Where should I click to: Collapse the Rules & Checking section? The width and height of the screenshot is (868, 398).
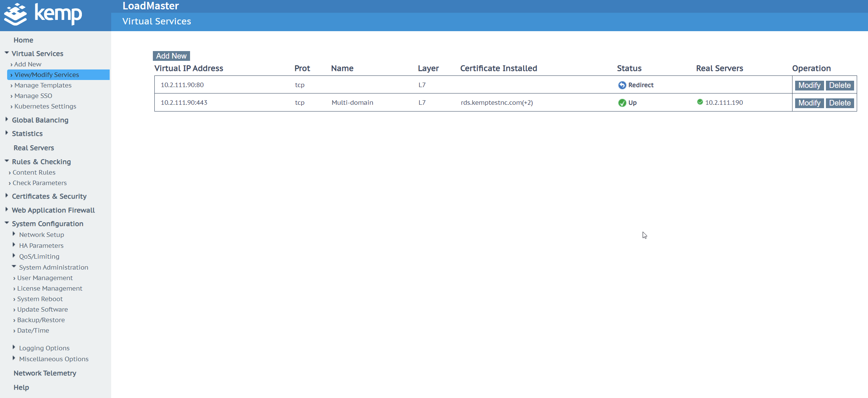point(7,161)
